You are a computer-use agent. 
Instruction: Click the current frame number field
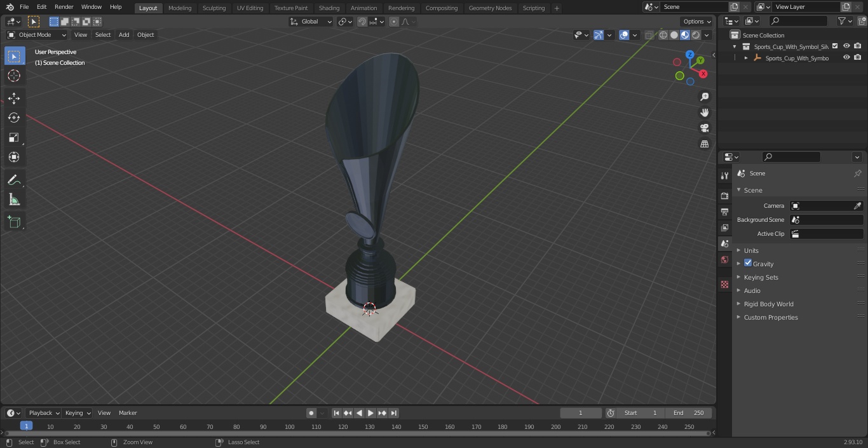pyautogui.click(x=581, y=413)
